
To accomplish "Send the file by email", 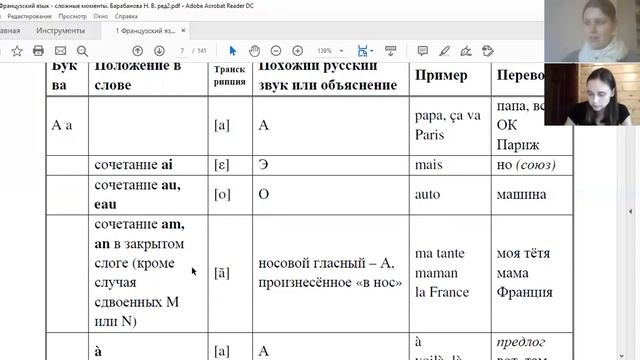I will (x=60, y=51).
